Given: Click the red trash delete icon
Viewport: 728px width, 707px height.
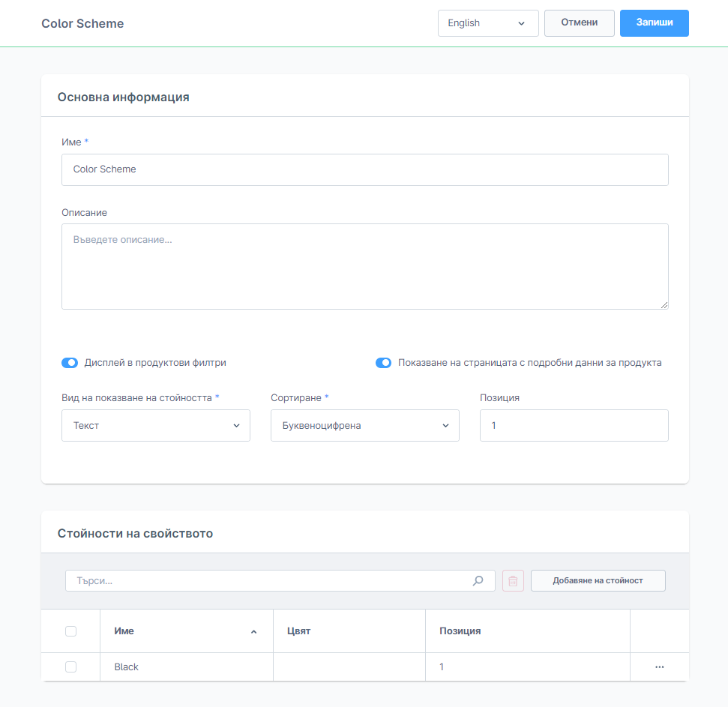Looking at the screenshot, I should pos(513,580).
